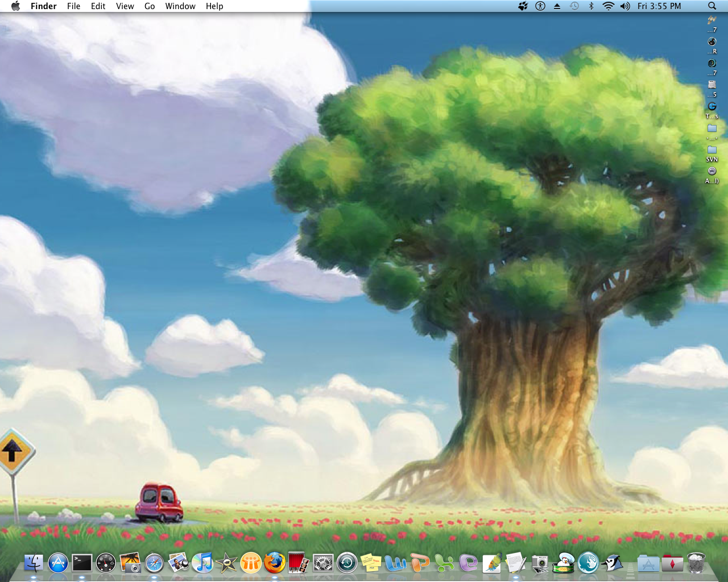728x582 pixels.
Task: Launch Firefox from the Dock
Action: [x=275, y=563]
